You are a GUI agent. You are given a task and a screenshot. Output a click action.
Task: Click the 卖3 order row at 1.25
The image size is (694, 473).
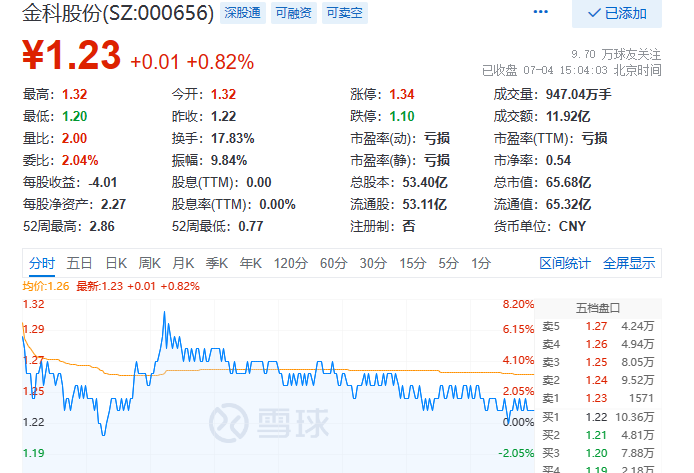pos(598,362)
